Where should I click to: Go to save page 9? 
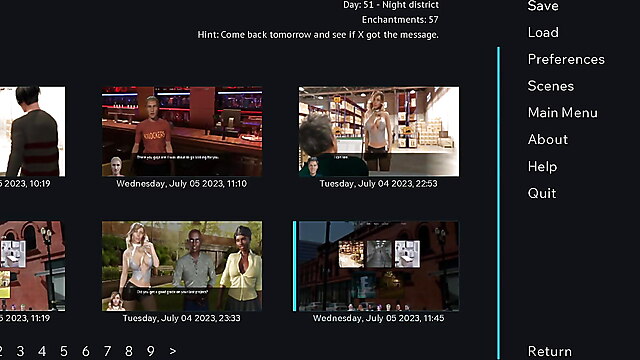151,351
